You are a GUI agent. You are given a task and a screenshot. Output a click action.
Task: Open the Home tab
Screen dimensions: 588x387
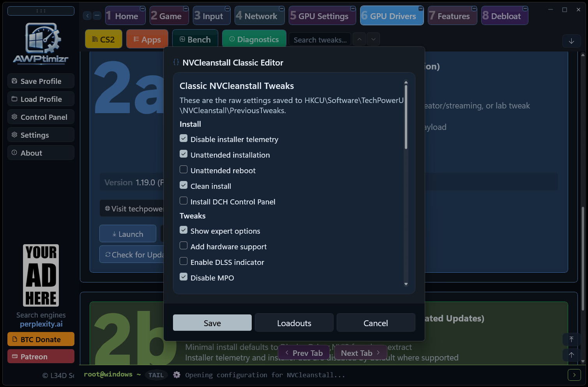click(x=125, y=16)
